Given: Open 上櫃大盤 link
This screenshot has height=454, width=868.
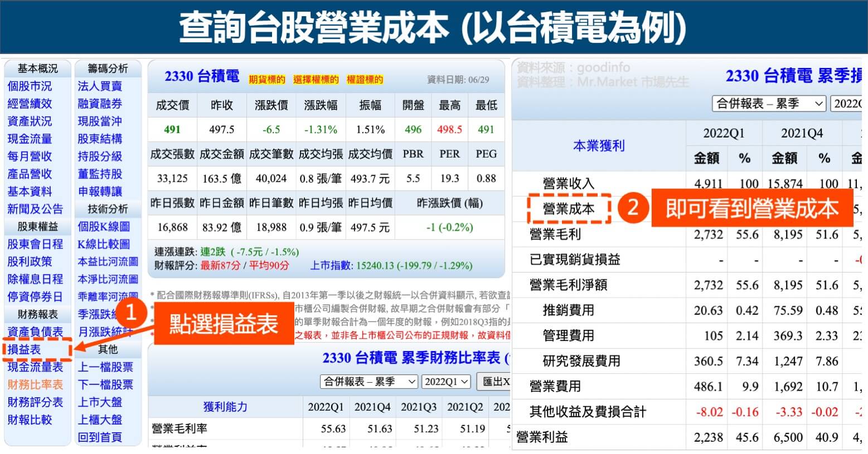Looking at the screenshot, I should (x=100, y=419).
